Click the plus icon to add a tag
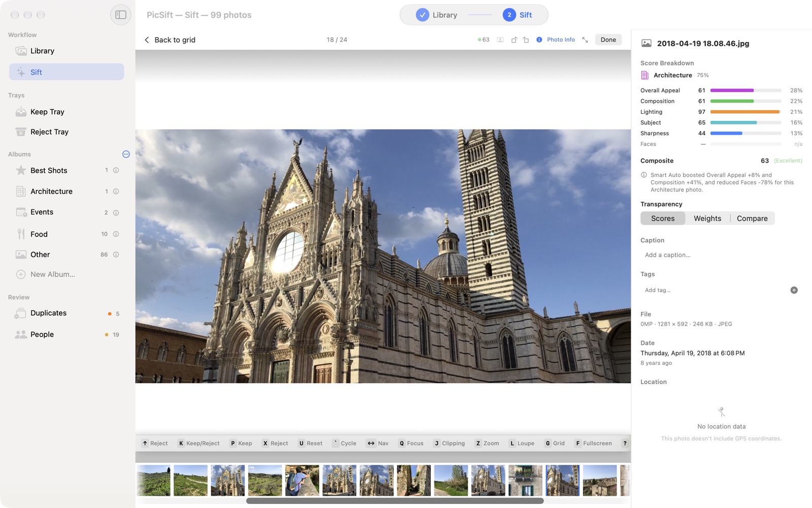This screenshot has height=508, width=812. [794, 290]
